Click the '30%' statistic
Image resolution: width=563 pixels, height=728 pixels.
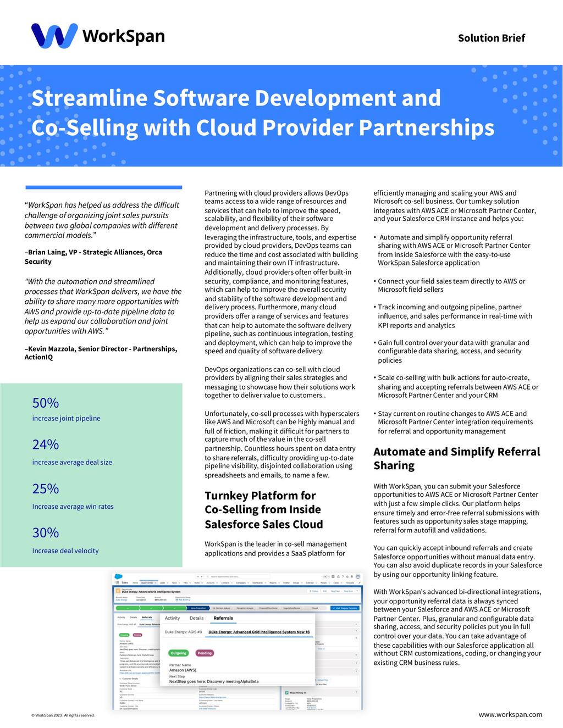pyautogui.click(x=46, y=532)
